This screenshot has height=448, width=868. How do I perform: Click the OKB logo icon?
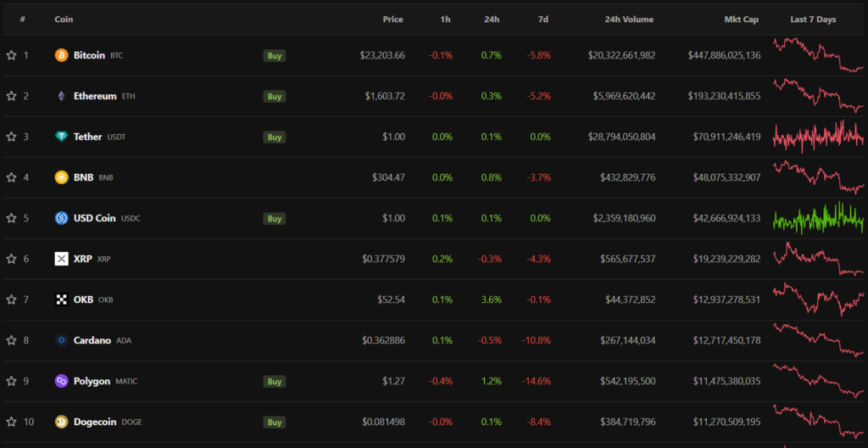click(x=61, y=300)
